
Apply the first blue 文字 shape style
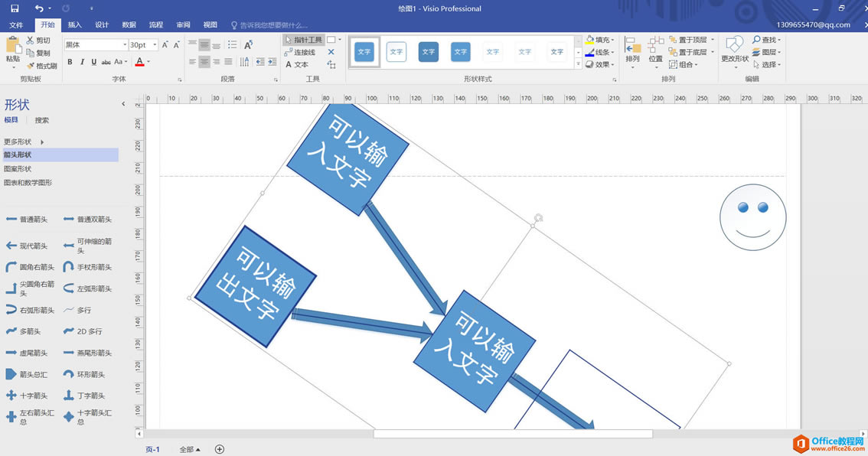pyautogui.click(x=364, y=52)
